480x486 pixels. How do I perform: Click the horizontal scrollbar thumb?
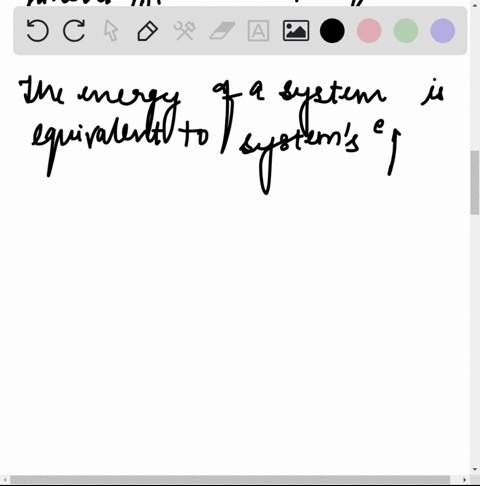click(x=230, y=480)
